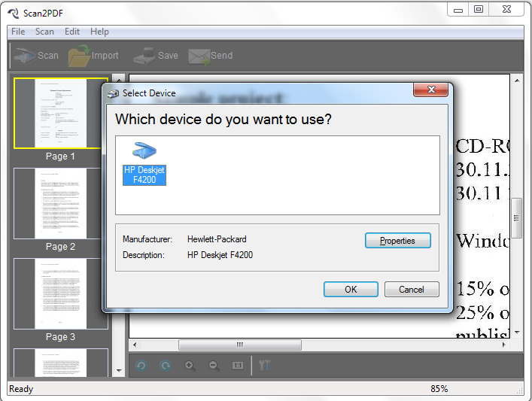This screenshot has width=532, height=401.
Task: Click the document view scroll up arrow
Action: pos(517,81)
